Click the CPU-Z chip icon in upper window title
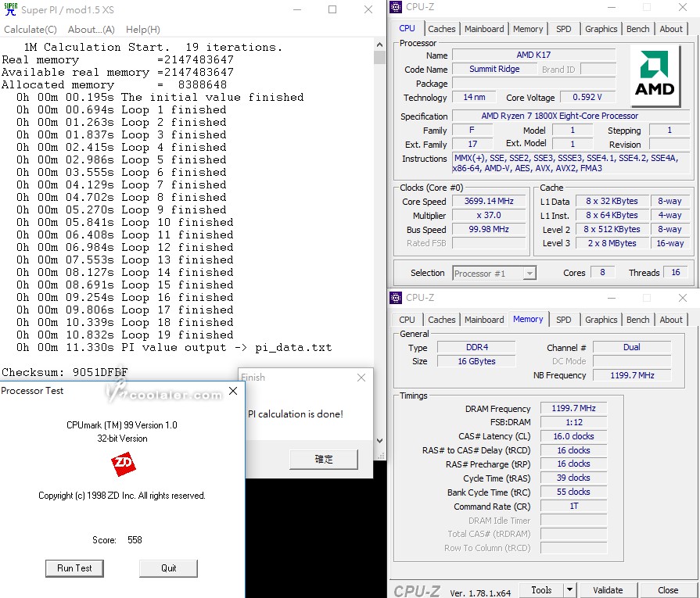This screenshot has width=700, height=598. [x=396, y=7]
